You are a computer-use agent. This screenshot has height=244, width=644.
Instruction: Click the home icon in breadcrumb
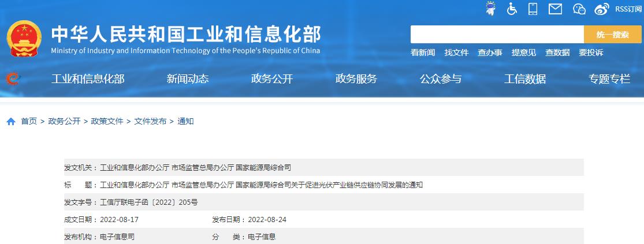click(11, 121)
